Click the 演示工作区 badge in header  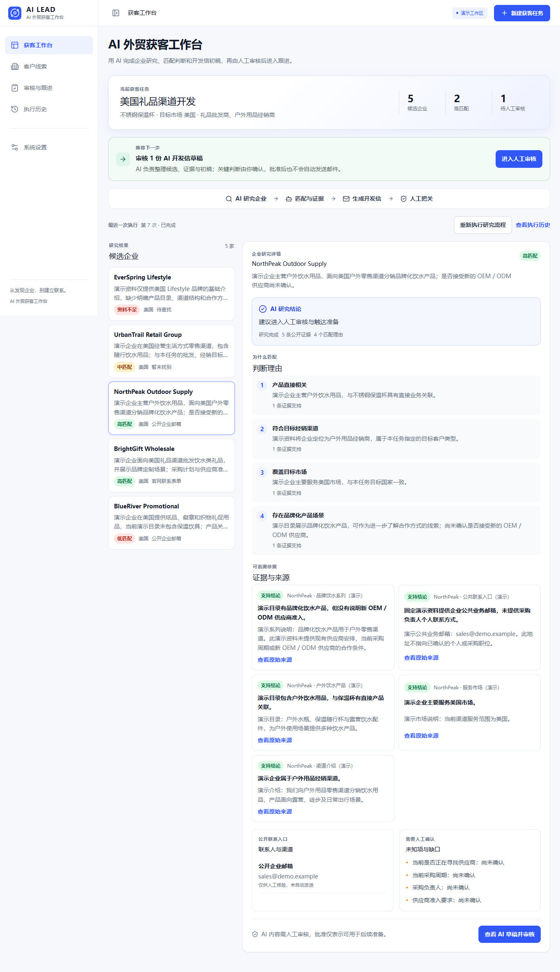tap(470, 13)
